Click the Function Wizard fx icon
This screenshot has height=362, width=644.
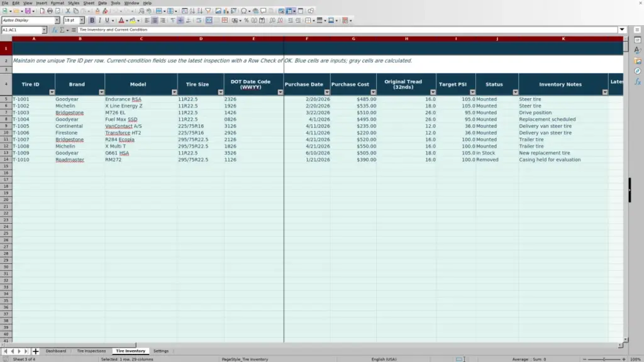pos(54,30)
